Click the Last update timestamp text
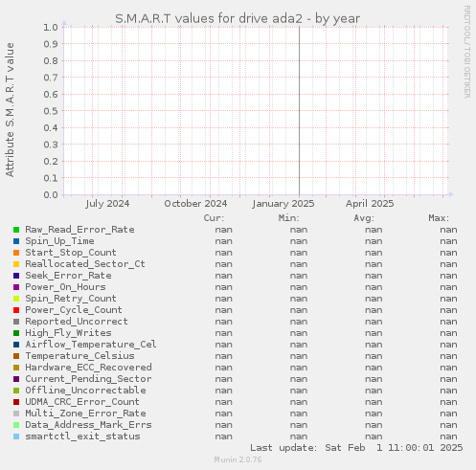Image resolution: width=476 pixels, height=470 pixels. tap(356, 448)
